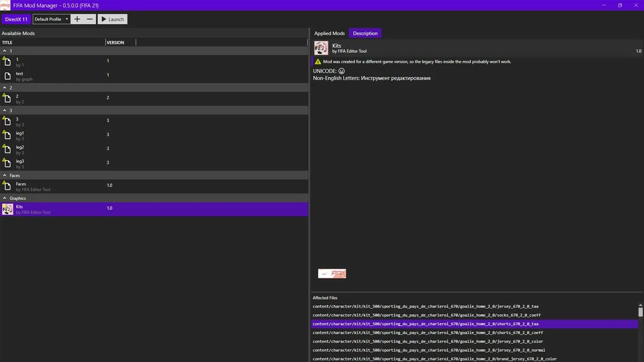The width and height of the screenshot is (644, 362).
Task: Restore down the application window
Action: point(620,5)
